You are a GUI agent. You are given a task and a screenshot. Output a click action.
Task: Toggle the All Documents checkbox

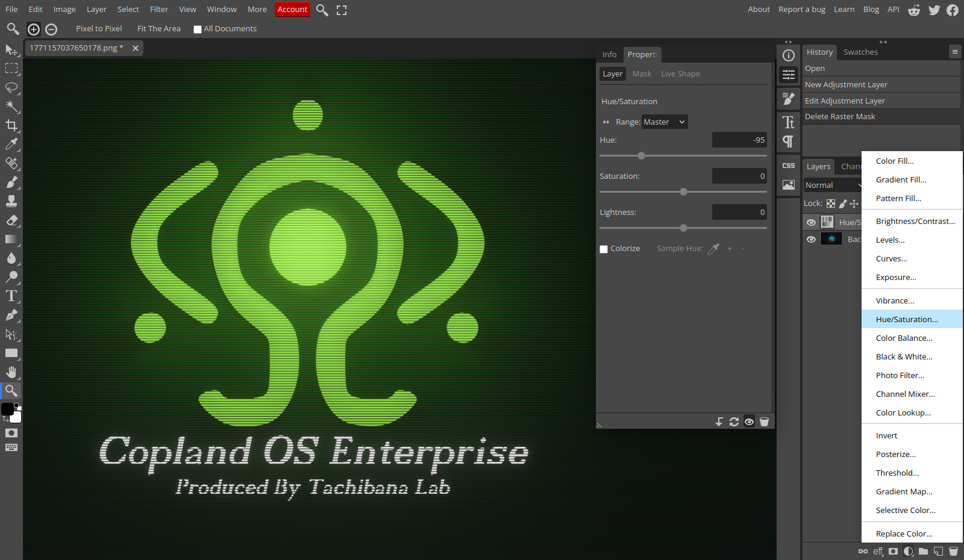point(198,30)
